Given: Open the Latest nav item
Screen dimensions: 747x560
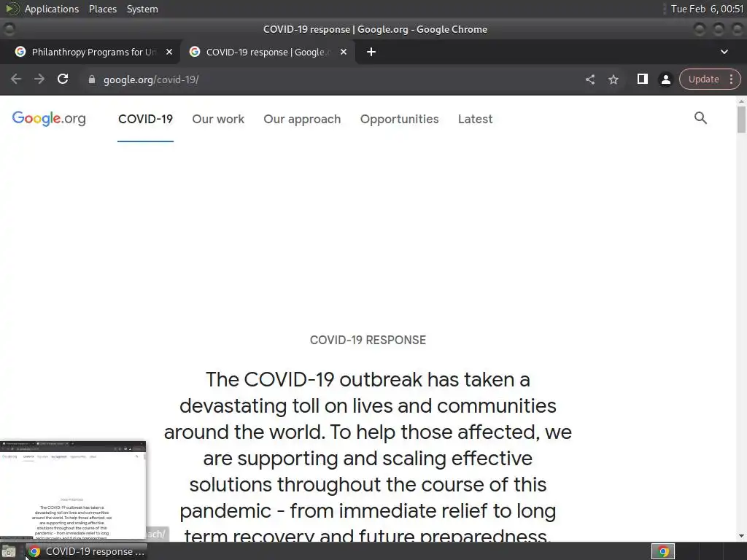Looking at the screenshot, I should 475,119.
